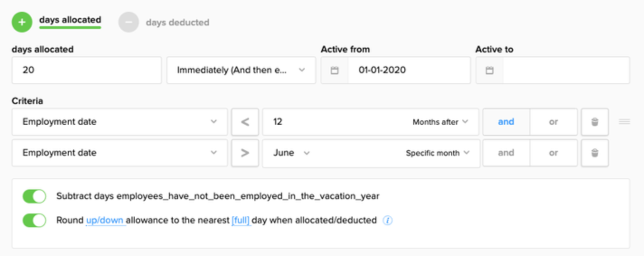Click the drag handle on first criteria row
The height and width of the screenshot is (256, 644).
(624, 122)
